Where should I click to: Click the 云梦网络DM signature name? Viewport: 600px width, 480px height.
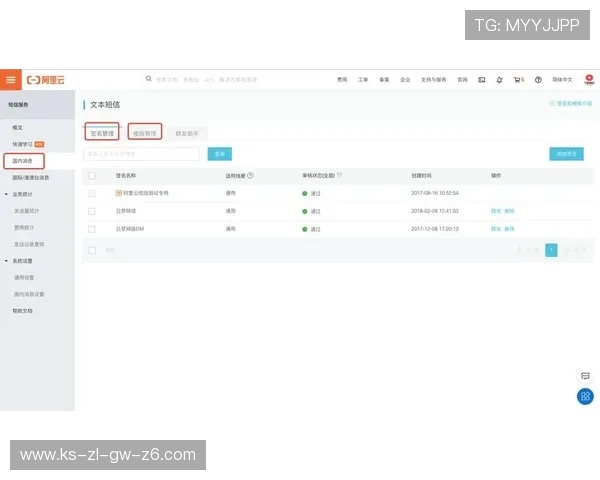coord(130,229)
